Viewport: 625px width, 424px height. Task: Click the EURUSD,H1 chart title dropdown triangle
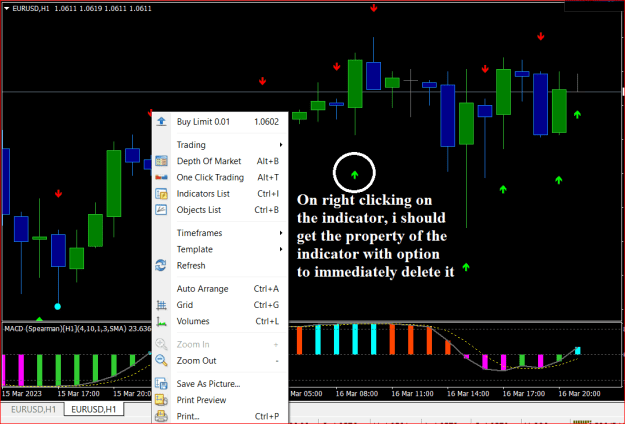(6, 8)
